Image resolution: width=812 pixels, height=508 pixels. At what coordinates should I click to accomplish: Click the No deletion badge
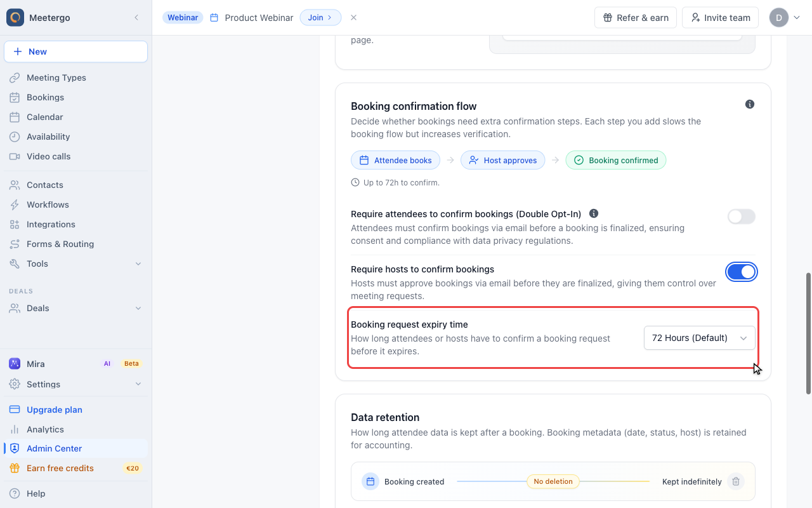tap(553, 481)
